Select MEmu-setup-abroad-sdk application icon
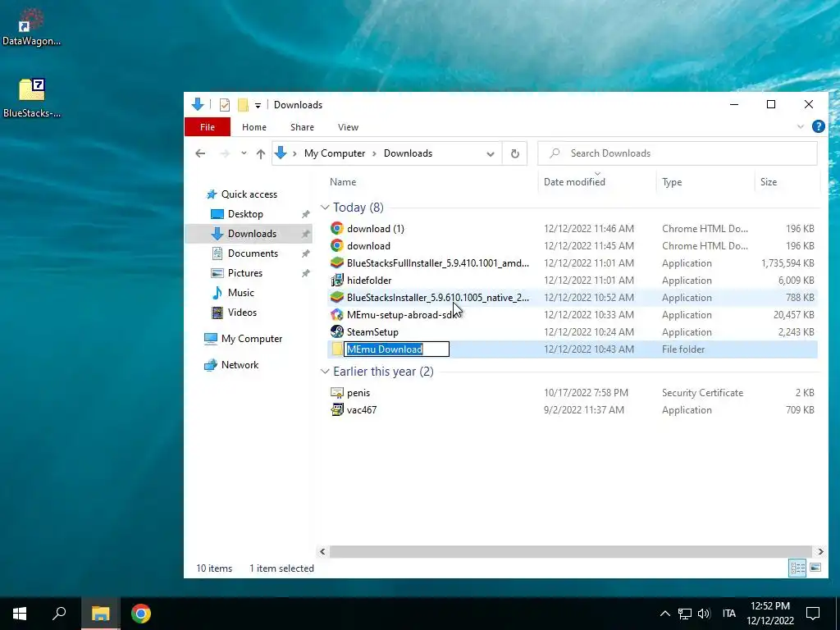Screen dimensions: 840x630 click(337, 314)
